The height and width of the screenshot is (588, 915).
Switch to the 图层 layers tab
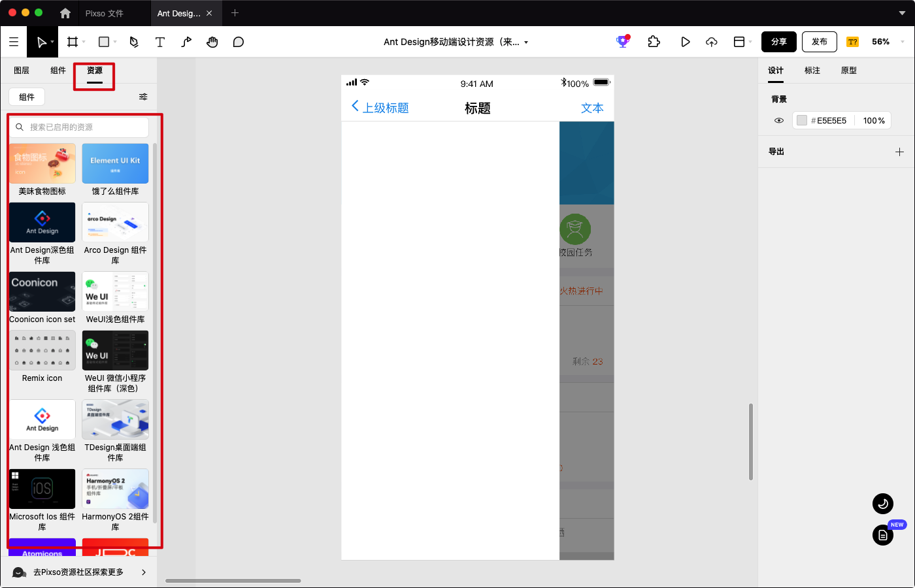pos(22,71)
